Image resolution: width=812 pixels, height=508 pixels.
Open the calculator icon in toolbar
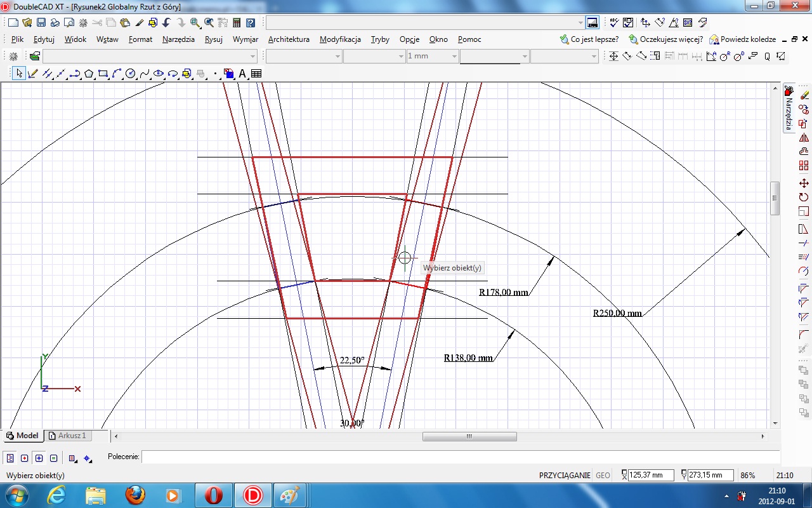[237, 23]
